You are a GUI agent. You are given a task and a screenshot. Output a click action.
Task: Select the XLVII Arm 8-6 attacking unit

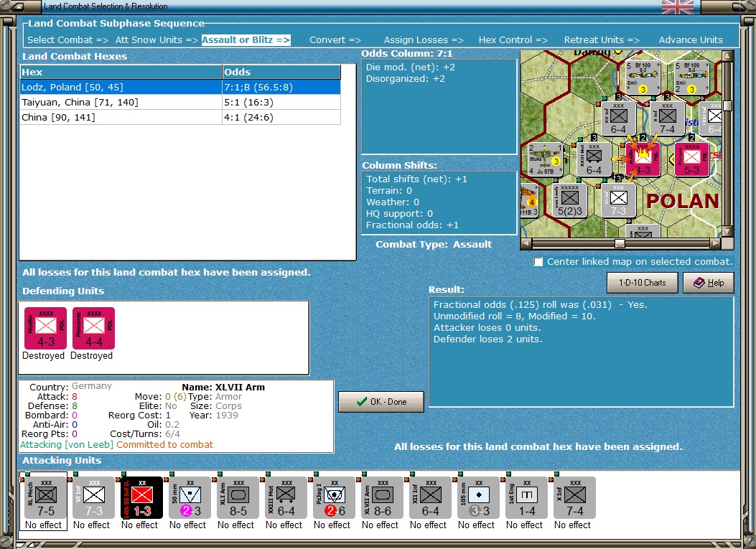click(x=383, y=497)
